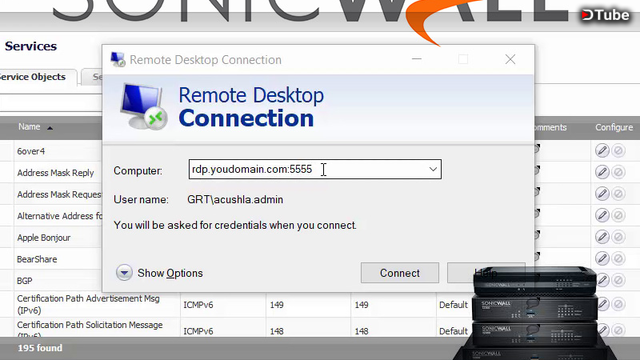
Task: Switch to the Service Objects tab
Action: (x=33, y=77)
